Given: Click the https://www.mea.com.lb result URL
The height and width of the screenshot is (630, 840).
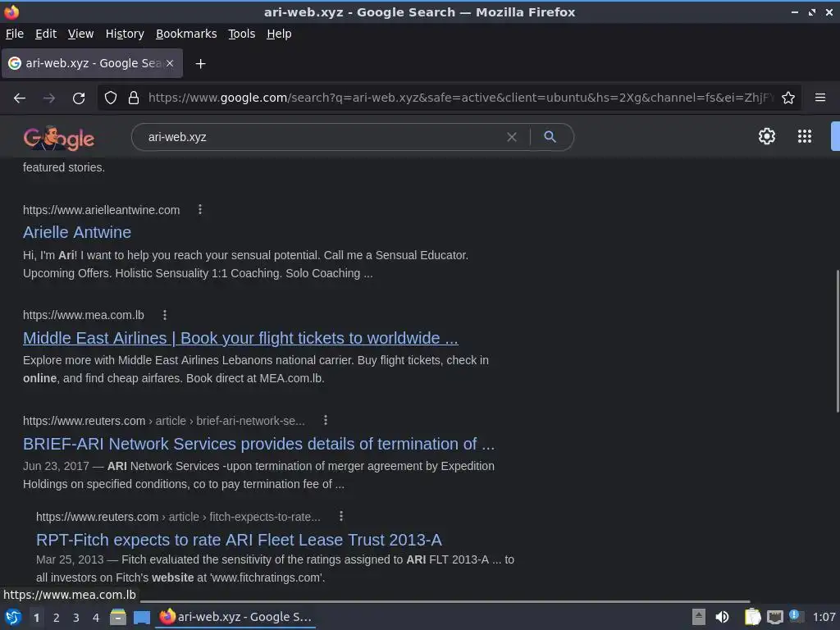Looking at the screenshot, I should (x=84, y=315).
